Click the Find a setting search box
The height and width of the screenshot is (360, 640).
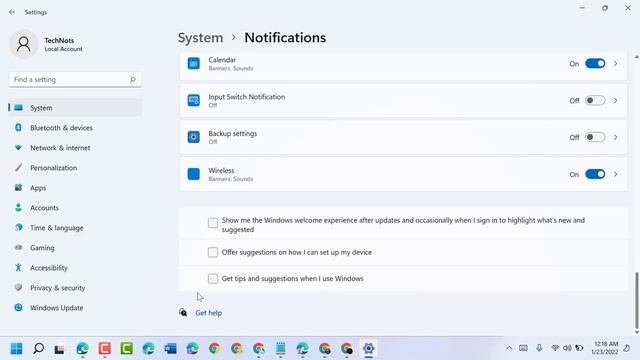[75, 80]
